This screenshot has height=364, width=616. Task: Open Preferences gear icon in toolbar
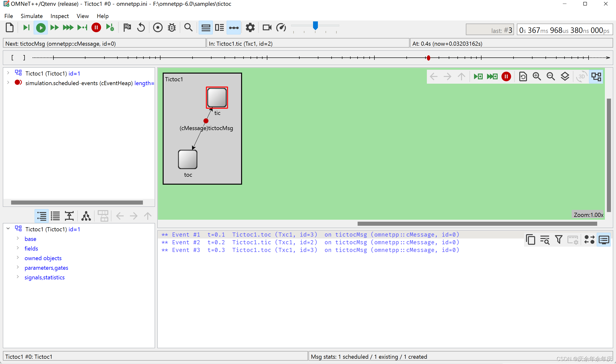pos(250,28)
